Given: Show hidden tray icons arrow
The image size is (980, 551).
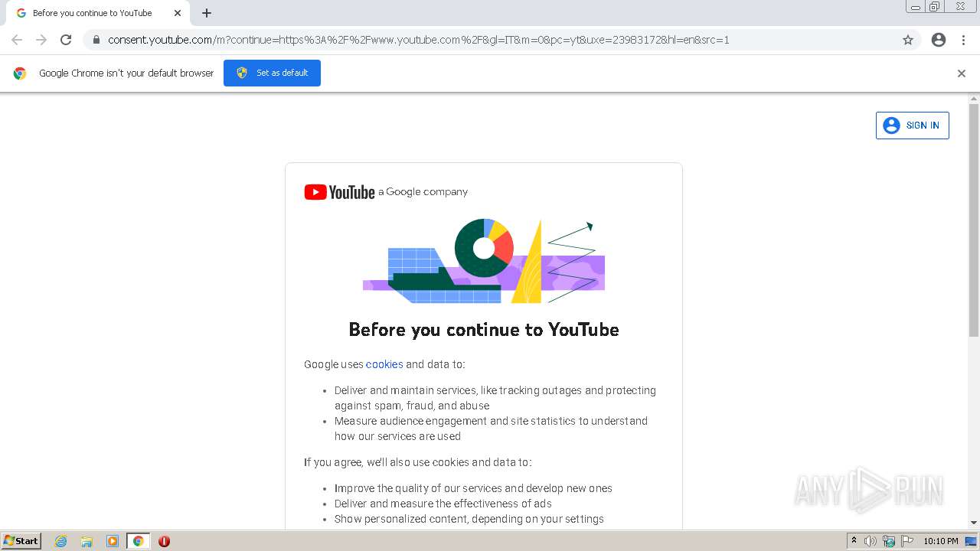Looking at the screenshot, I should point(854,541).
